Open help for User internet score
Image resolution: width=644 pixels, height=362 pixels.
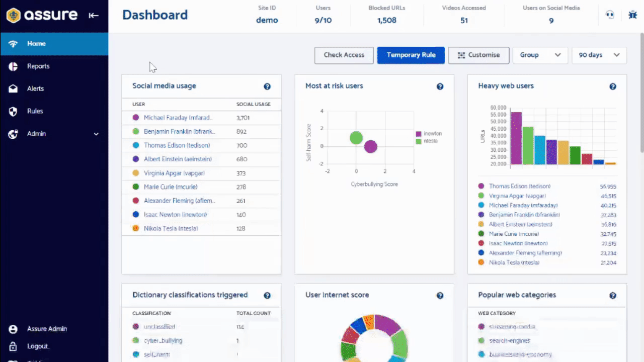440,296
